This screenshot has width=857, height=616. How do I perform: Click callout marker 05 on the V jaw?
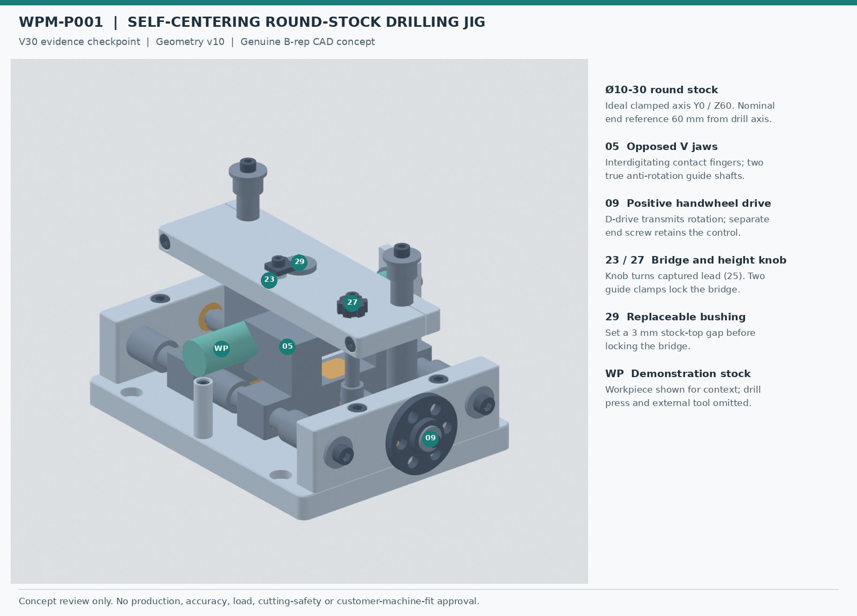pyautogui.click(x=288, y=347)
